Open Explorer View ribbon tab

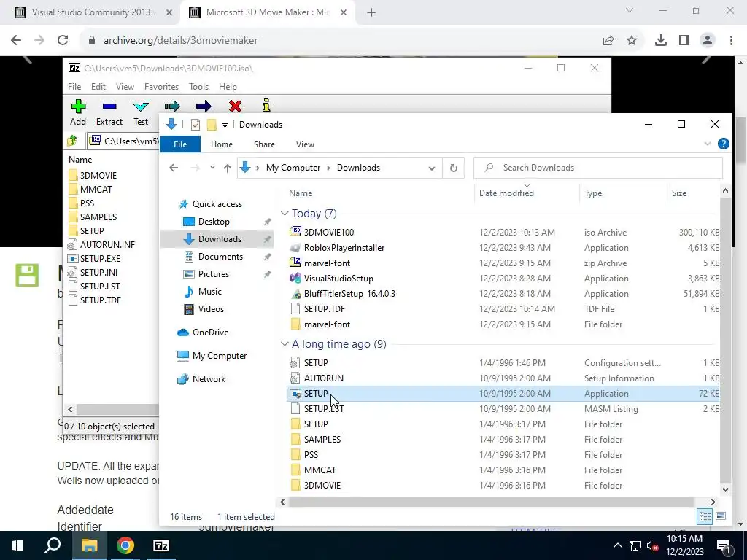[306, 144]
